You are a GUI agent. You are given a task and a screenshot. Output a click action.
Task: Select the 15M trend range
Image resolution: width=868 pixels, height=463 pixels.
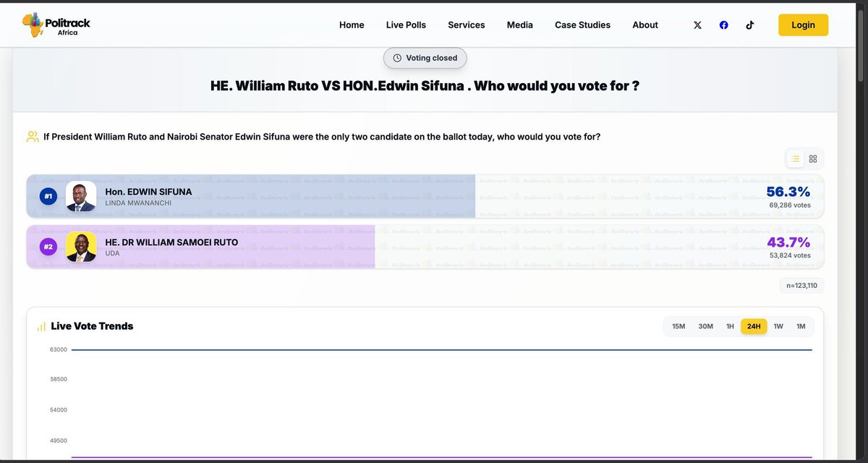point(678,326)
